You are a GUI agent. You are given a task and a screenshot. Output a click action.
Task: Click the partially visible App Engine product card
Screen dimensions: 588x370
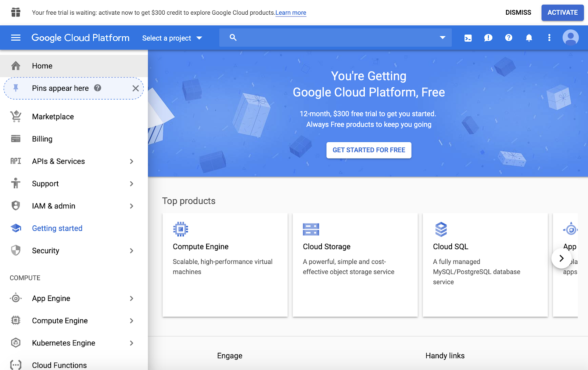(566, 265)
